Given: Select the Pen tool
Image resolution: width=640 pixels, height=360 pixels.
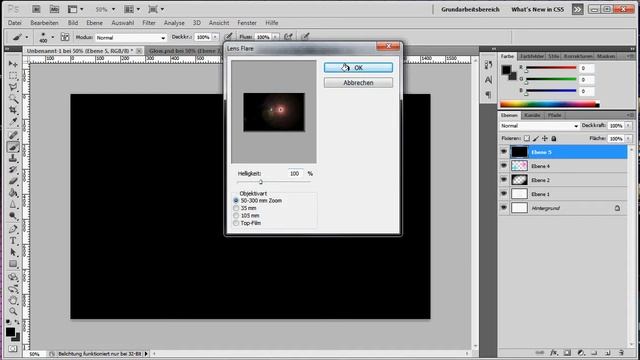Looking at the screenshot, I should [13, 229].
